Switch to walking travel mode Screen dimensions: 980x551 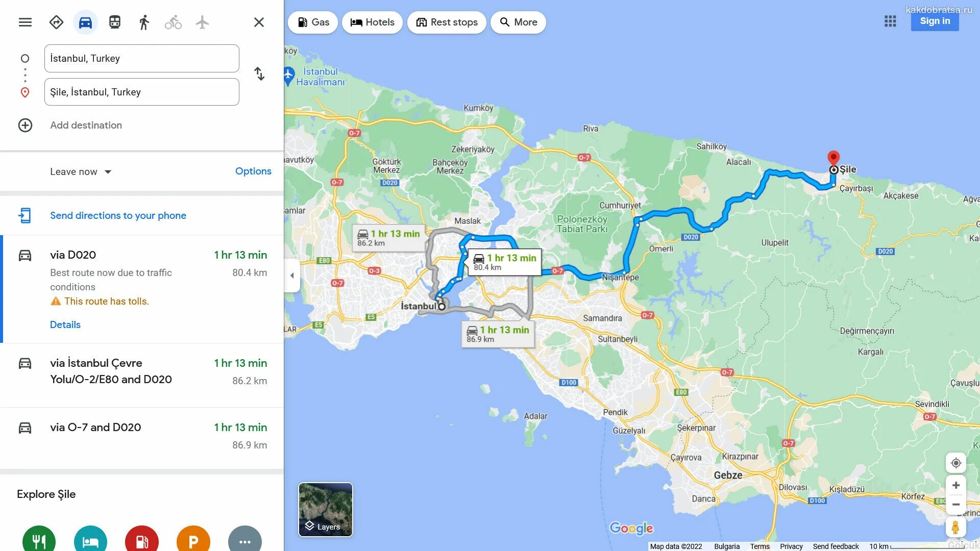[x=144, y=22]
